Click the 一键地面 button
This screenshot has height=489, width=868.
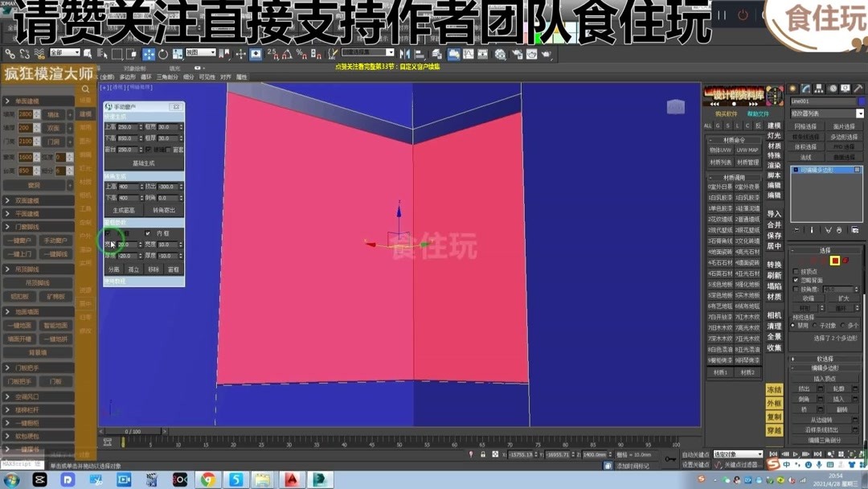click(x=19, y=325)
